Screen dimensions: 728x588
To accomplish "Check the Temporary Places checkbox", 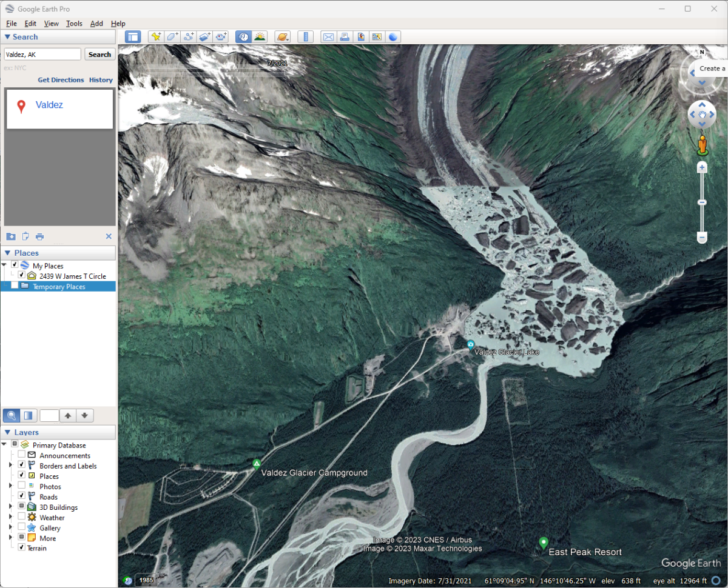I will coord(15,286).
